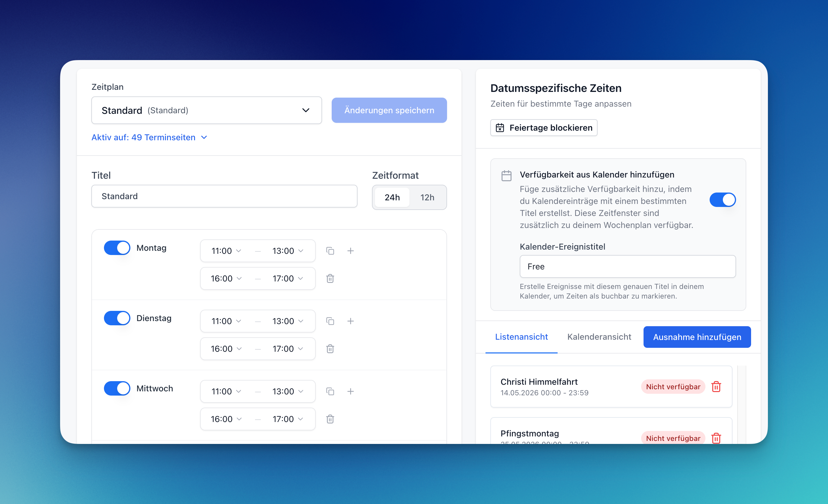Click the Kalender-Ereignistitel field containing Free
The width and height of the screenshot is (828, 504).
pos(627,266)
